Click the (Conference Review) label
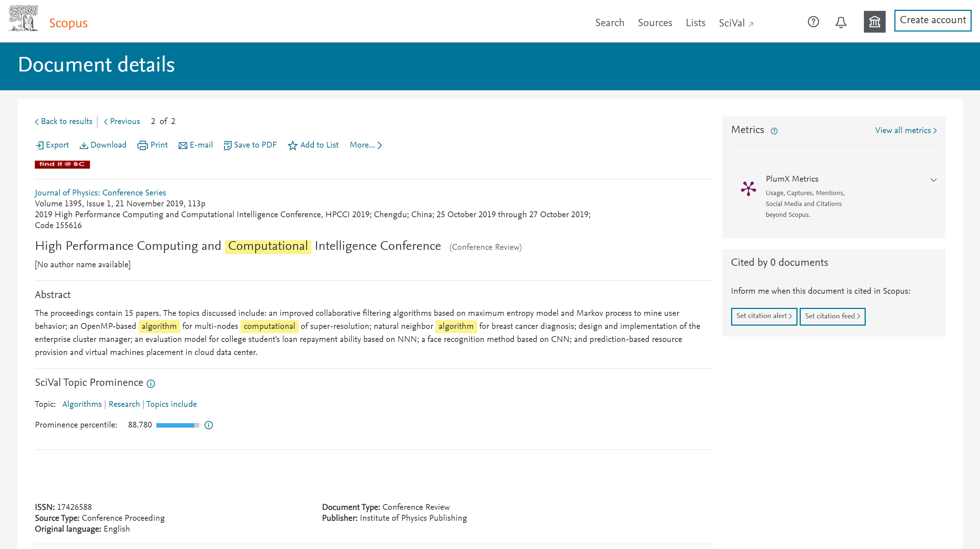The image size is (980, 549). point(485,248)
